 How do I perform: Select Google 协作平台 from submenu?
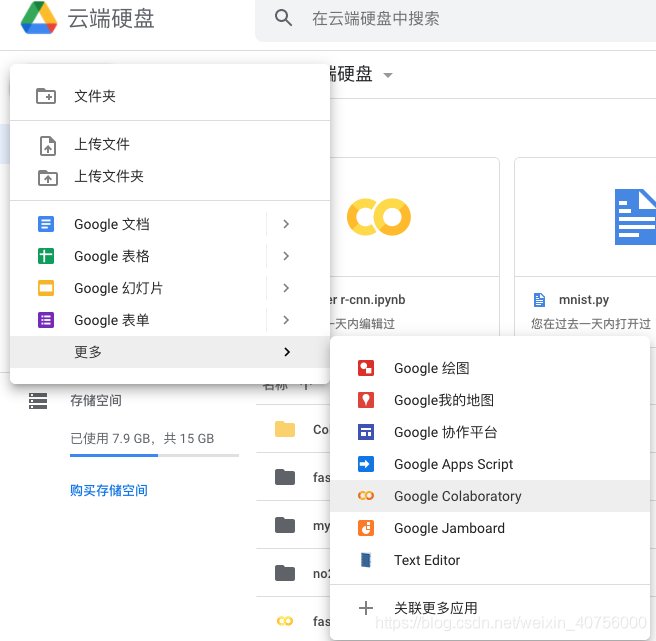490,432
